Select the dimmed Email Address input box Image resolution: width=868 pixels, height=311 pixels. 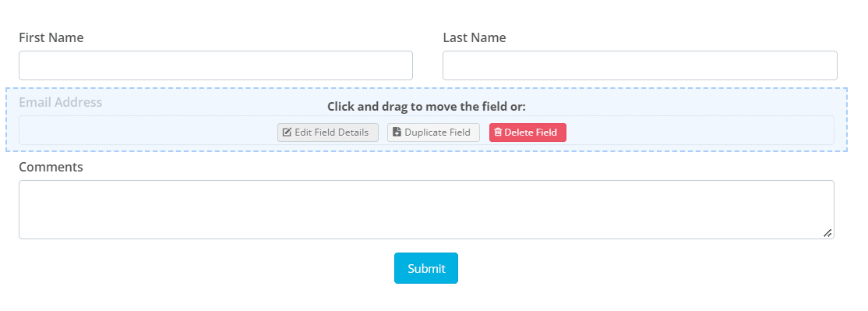(x=426, y=130)
